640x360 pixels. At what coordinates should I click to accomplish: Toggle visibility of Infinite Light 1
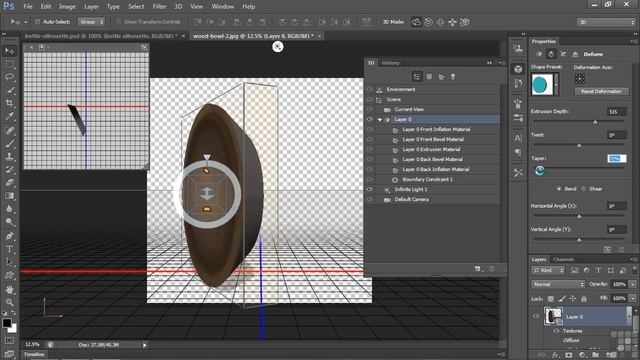pyautogui.click(x=369, y=189)
